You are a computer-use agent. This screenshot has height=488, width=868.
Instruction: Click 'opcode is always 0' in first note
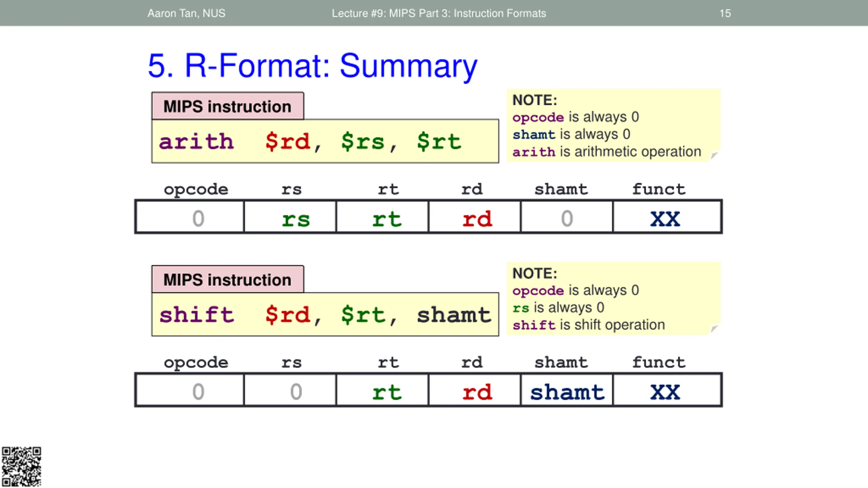(x=575, y=117)
